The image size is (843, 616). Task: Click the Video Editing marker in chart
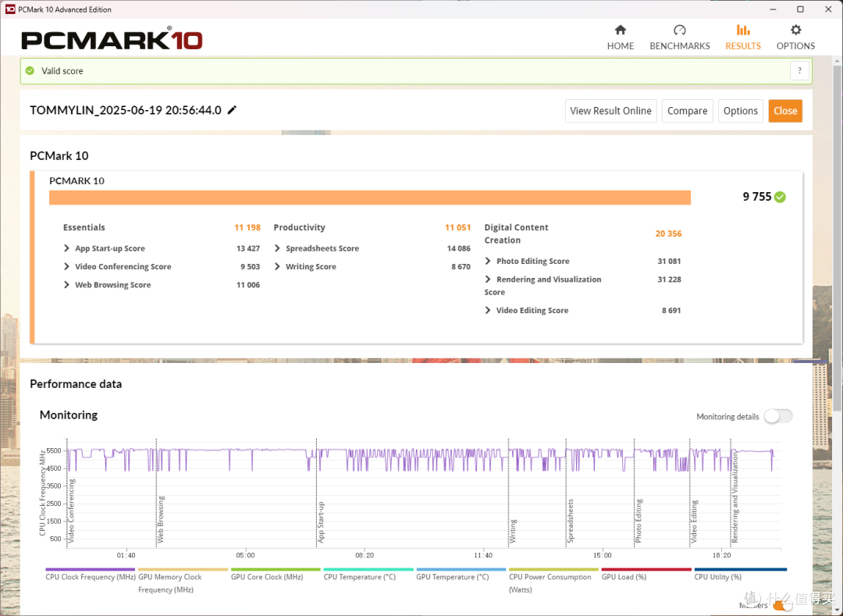(694, 522)
